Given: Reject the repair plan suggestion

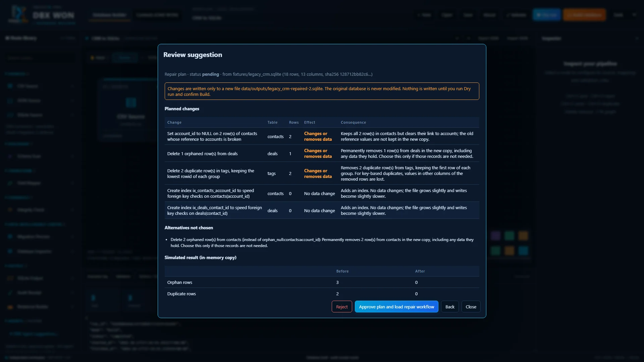Looking at the screenshot, I should pyautogui.click(x=342, y=307).
